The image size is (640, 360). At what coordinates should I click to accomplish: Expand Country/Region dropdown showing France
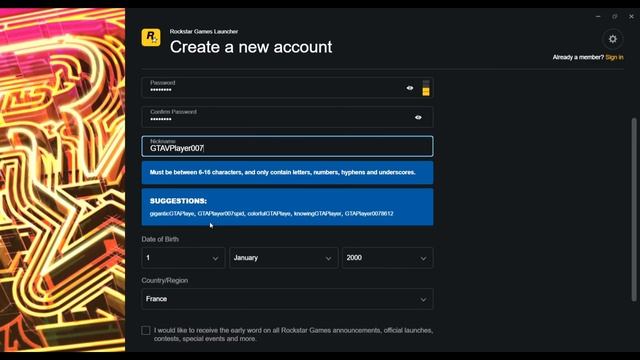[x=287, y=299]
